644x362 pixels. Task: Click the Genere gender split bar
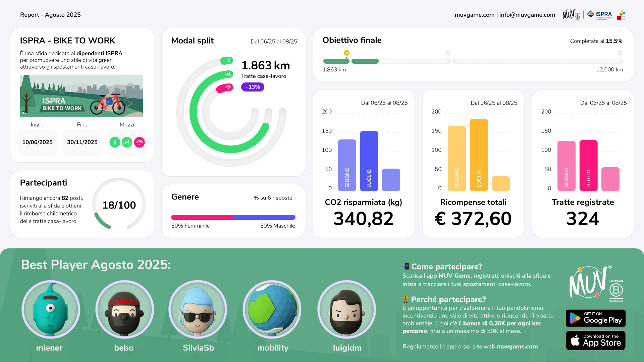(233, 217)
